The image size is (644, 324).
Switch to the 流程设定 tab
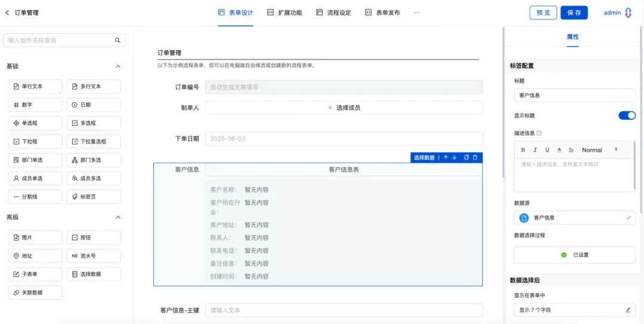point(333,13)
